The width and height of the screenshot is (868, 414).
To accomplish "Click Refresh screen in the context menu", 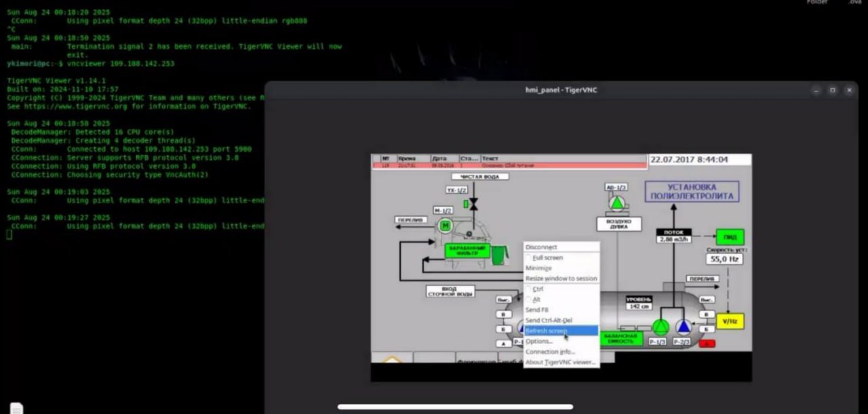I will (x=561, y=331).
